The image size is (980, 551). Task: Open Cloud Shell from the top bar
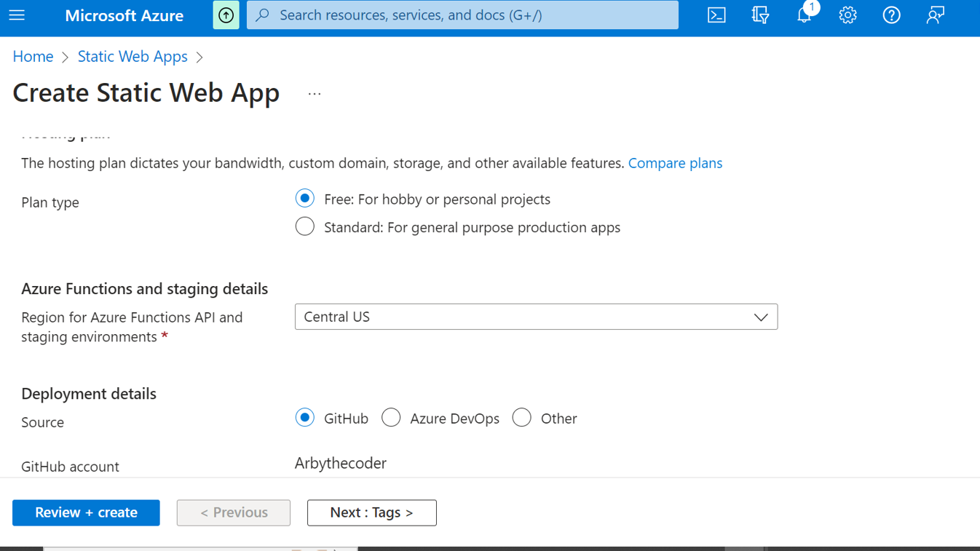(716, 15)
